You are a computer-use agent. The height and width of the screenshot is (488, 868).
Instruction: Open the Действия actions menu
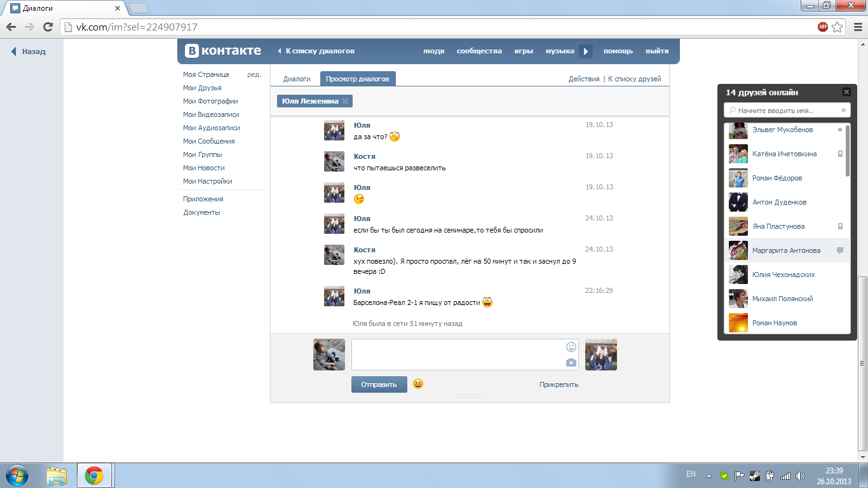(584, 79)
